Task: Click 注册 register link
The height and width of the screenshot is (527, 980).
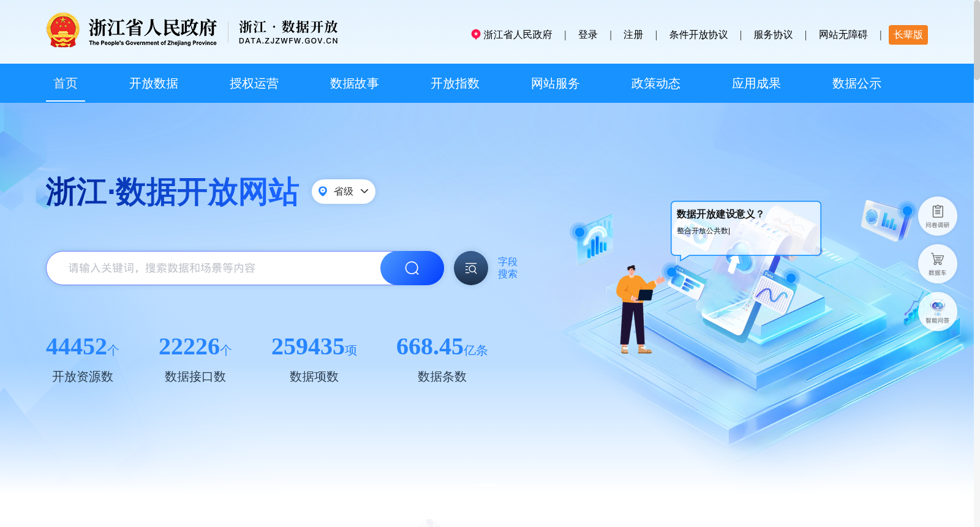Action: (x=633, y=35)
